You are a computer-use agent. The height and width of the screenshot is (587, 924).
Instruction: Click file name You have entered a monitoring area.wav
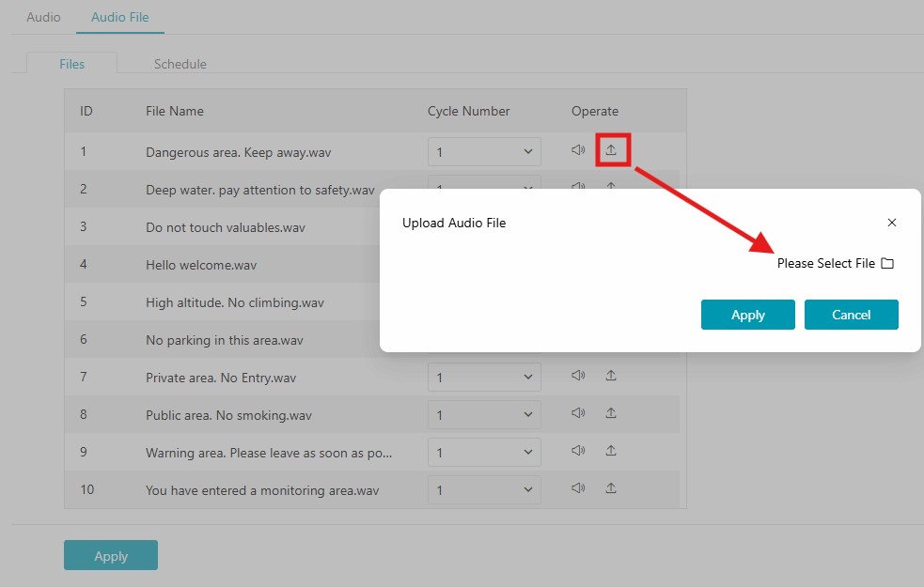tap(262, 490)
